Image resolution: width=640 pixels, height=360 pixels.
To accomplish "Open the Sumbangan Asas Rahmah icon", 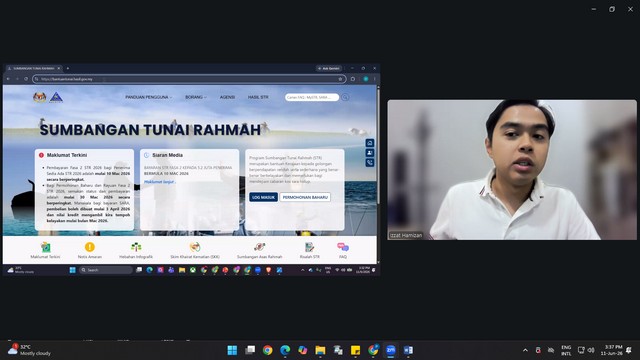I will (260, 247).
